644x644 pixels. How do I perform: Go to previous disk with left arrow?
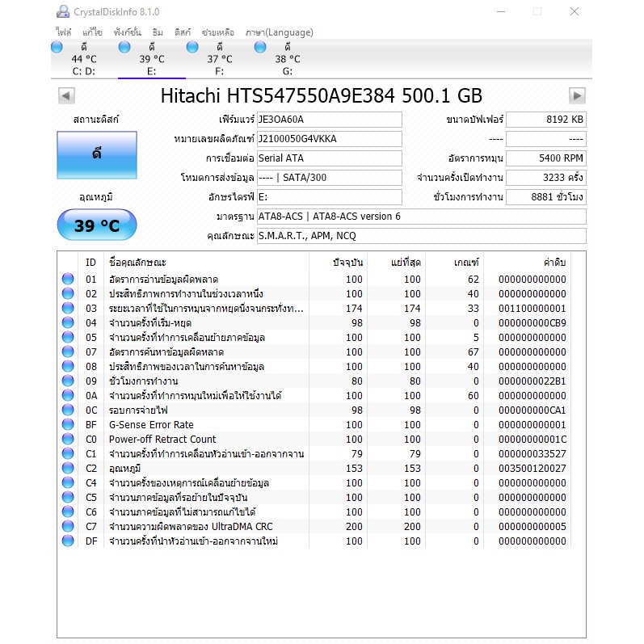tap(66, 96)
